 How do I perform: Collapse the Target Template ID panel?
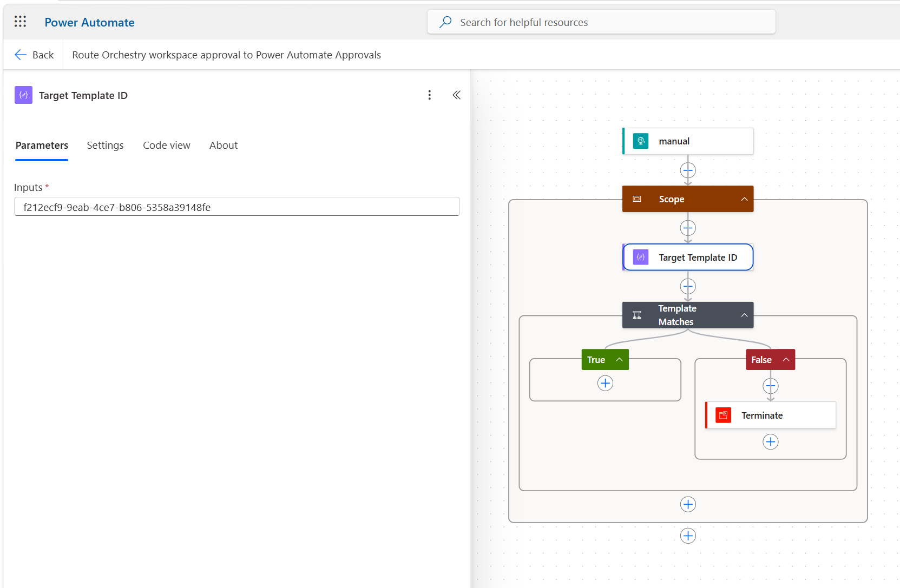click(x=457, y=95)
